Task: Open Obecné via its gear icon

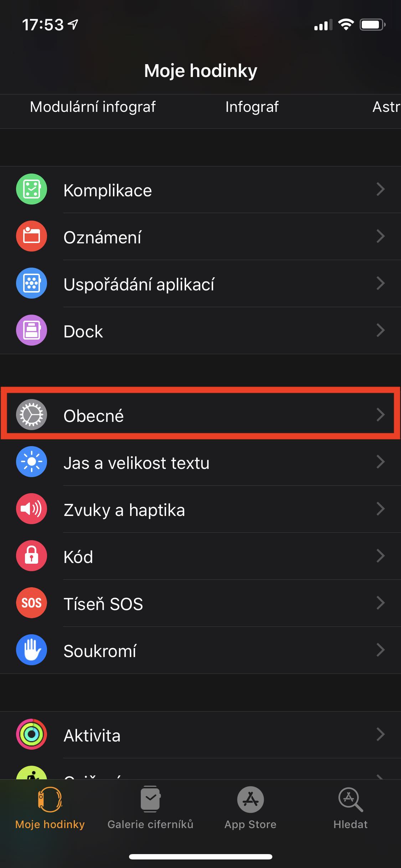Action: click(x=31, y=414)
